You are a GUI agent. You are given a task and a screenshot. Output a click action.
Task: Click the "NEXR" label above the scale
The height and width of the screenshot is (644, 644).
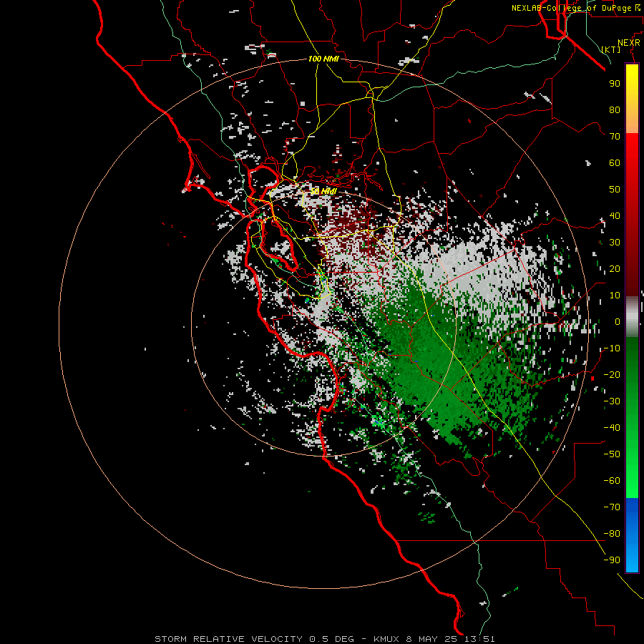(x=629, y=43)
